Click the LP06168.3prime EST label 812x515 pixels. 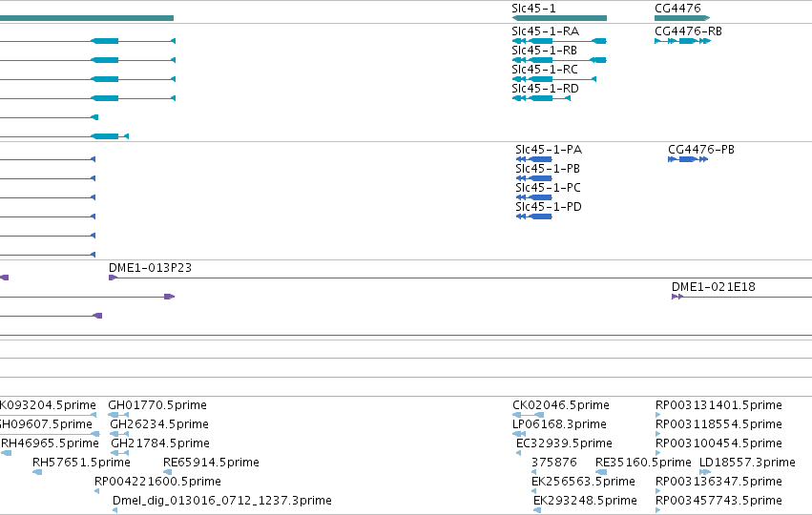tap(559, 423)
